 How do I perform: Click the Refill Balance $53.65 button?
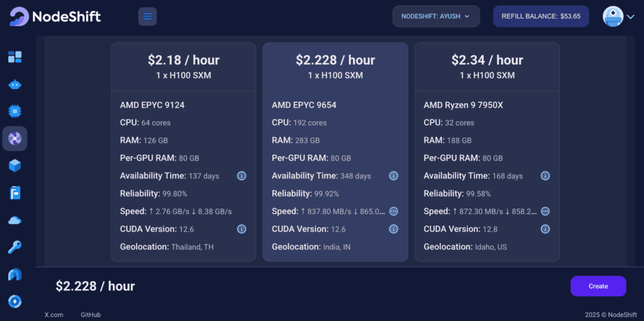(x=541, y=16)
